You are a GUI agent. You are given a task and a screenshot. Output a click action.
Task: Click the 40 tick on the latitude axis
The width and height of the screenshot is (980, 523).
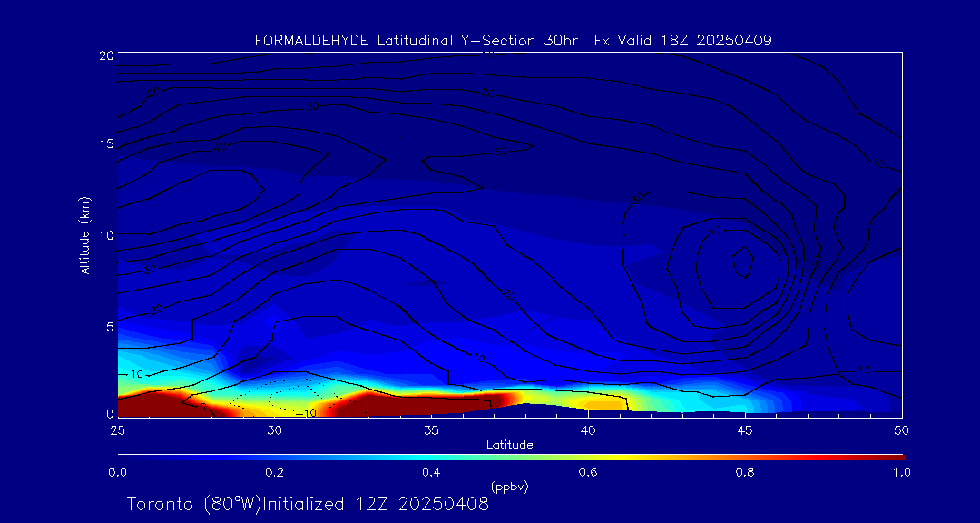pyautogui.click(x=588, y=430)
